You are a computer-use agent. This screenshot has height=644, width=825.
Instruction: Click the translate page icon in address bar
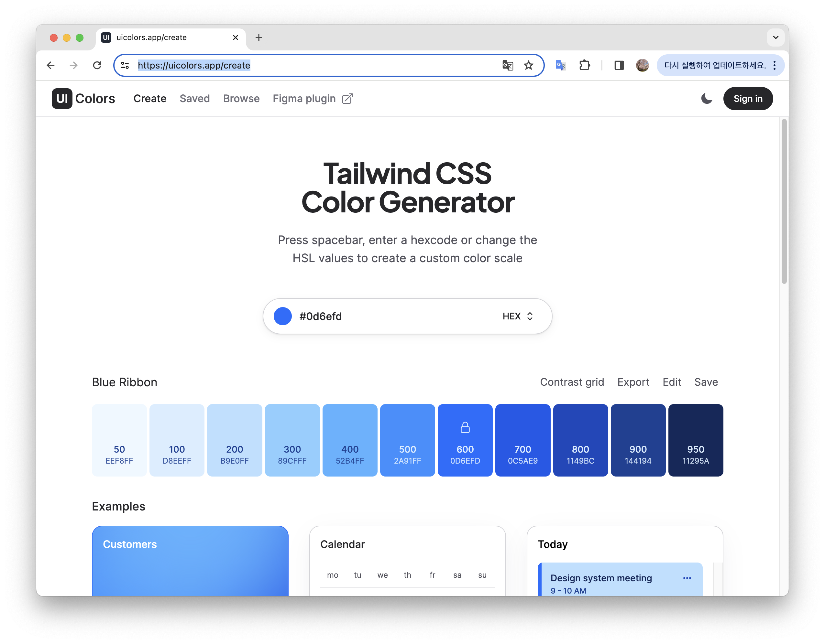pos(508,65)
